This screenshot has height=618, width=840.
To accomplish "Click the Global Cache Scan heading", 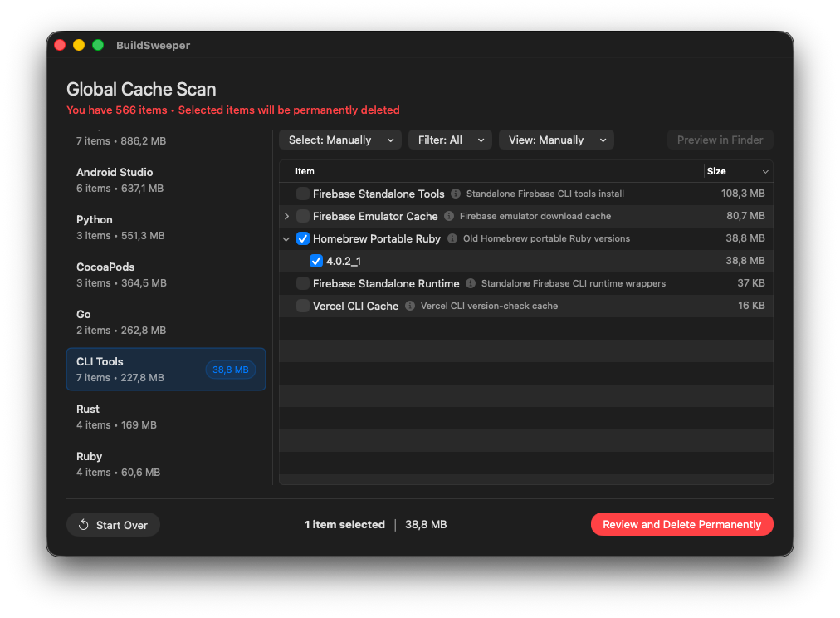I will (x=141, y=89).
